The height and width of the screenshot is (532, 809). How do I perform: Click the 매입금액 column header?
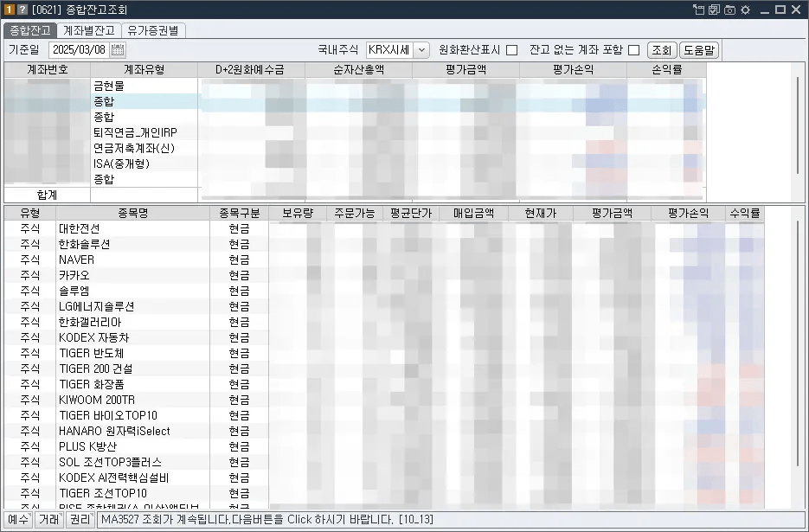(473, 213)
